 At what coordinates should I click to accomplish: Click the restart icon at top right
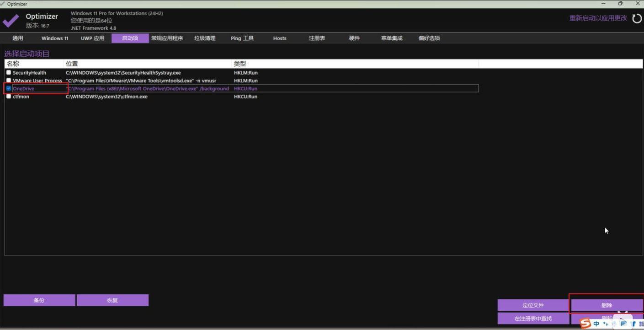click(x=637, y=18)
